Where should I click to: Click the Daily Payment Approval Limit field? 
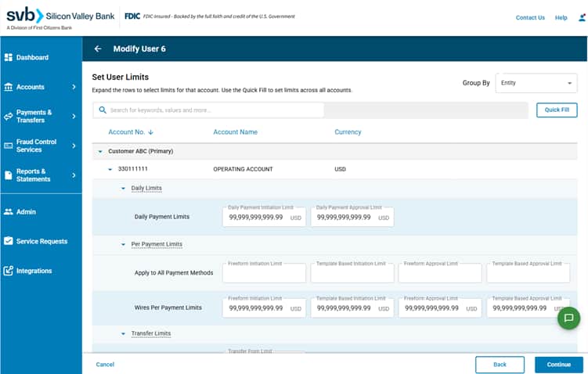(x=352, y=217)
